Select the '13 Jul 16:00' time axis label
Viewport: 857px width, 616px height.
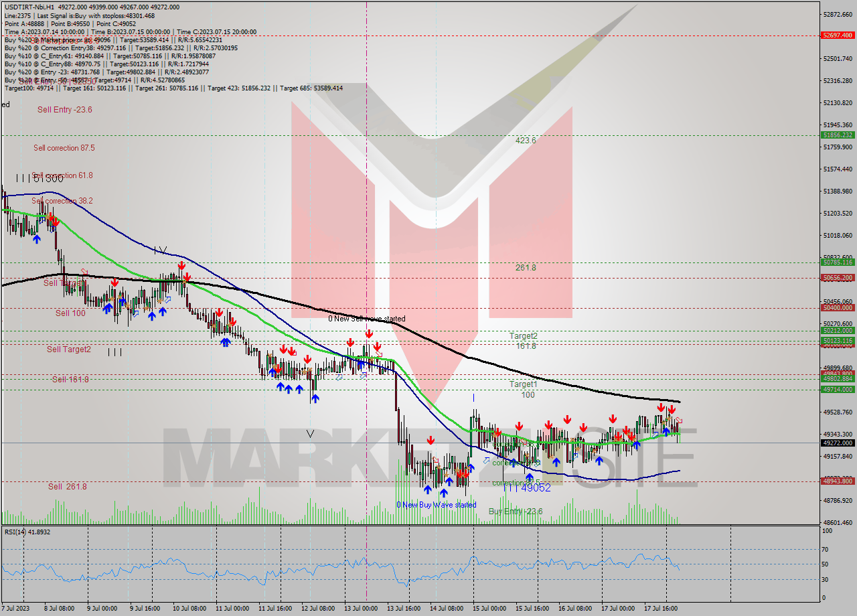[404, 608]
